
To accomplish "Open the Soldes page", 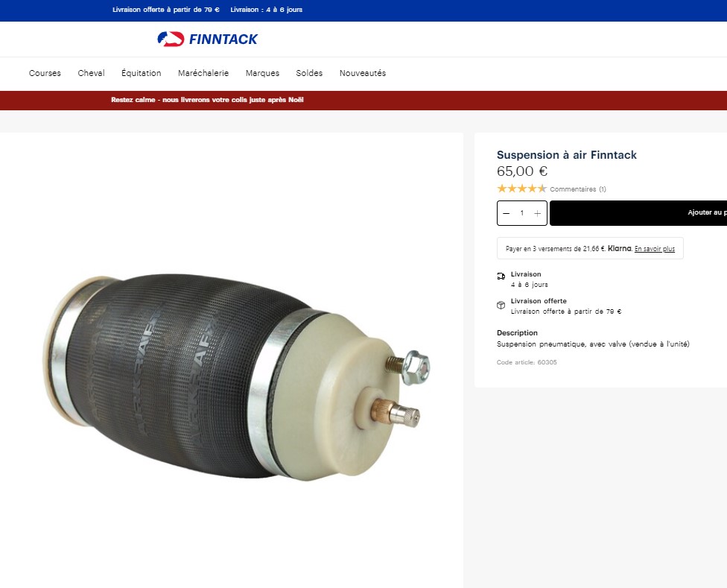I will [x=309, y=73].
